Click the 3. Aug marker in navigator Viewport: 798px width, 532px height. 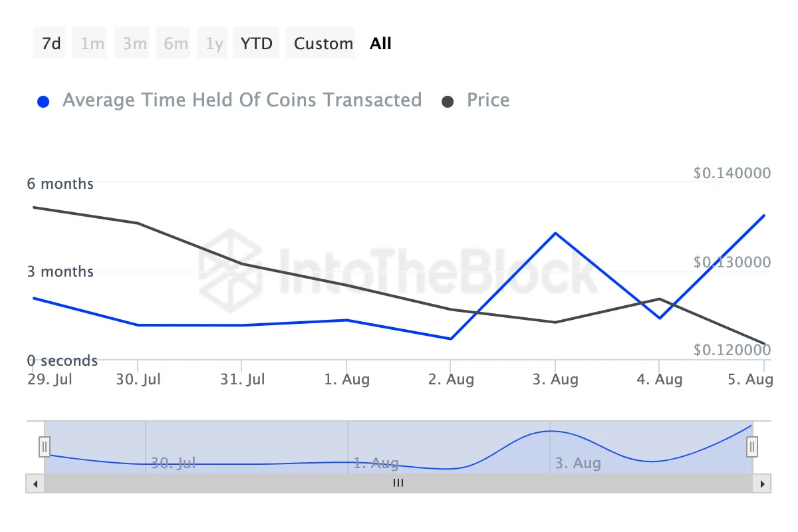pyautogui.click(x=577, y=463)
